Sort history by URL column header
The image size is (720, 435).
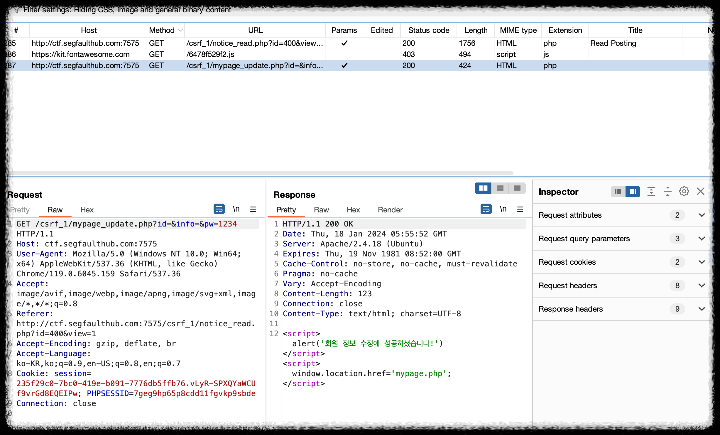click(255, 30)
